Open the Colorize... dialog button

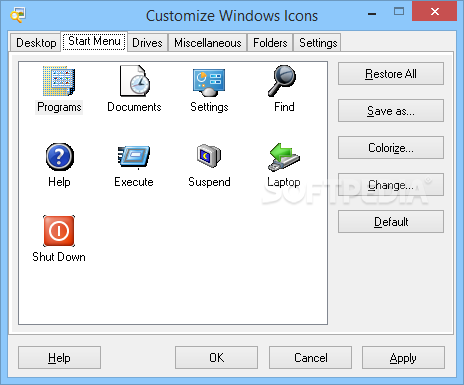(x=391, y=148)
